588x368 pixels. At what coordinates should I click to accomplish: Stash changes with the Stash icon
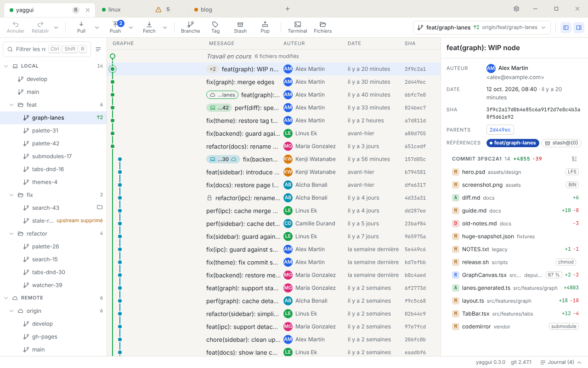coord(240,24)
